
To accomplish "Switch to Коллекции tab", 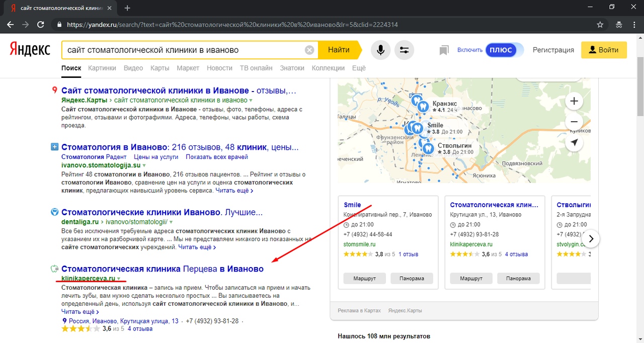I will [328, 68].
